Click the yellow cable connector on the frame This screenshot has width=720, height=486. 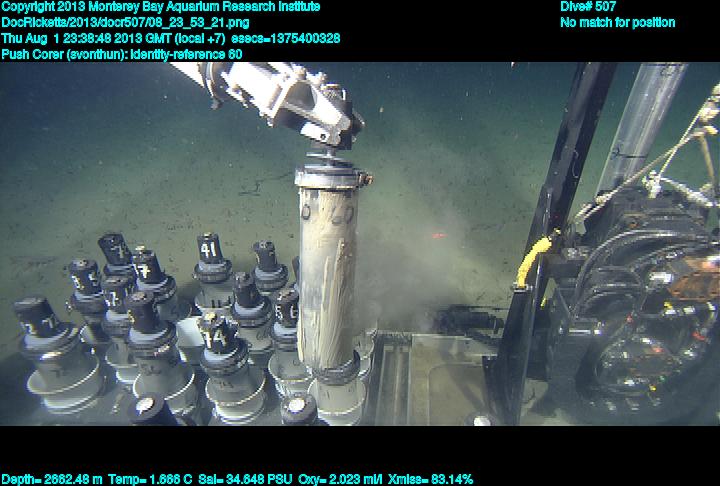536,257
